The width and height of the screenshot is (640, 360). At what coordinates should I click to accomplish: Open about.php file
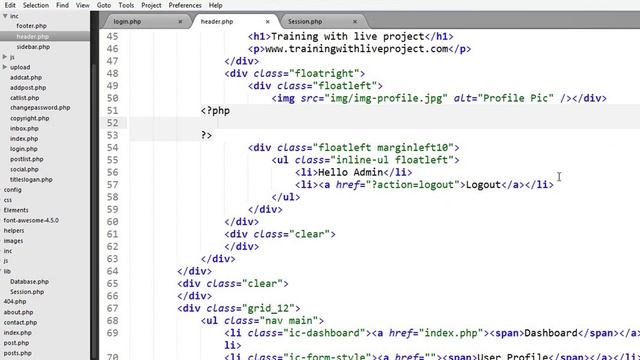pyautogui.click(x=18, y=312)
